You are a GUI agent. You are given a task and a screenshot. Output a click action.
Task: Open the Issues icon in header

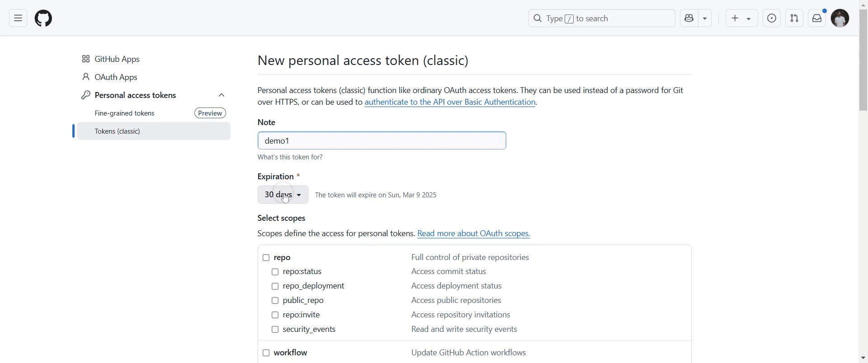[772, 19]
